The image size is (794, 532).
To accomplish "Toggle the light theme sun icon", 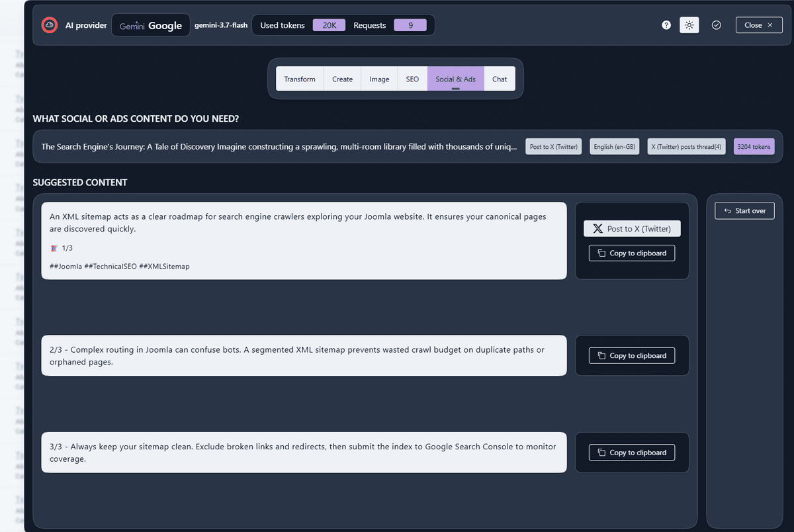I will tap(689, 25).
